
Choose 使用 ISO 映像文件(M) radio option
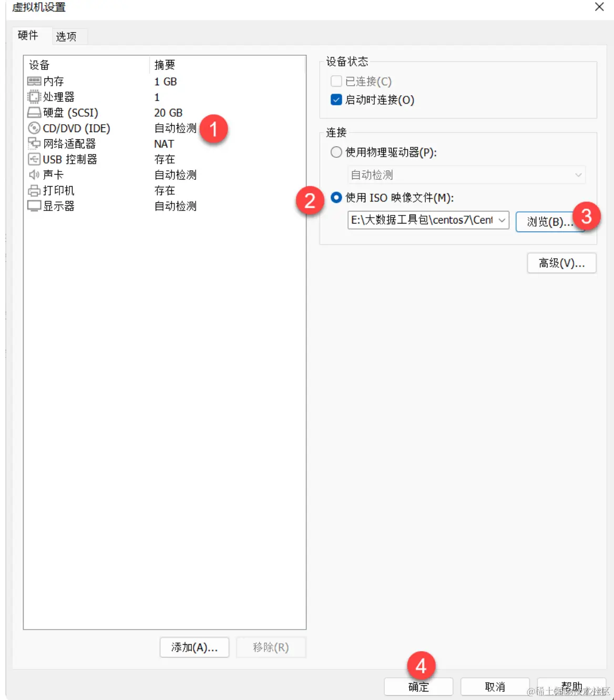[x=336, y=197]
